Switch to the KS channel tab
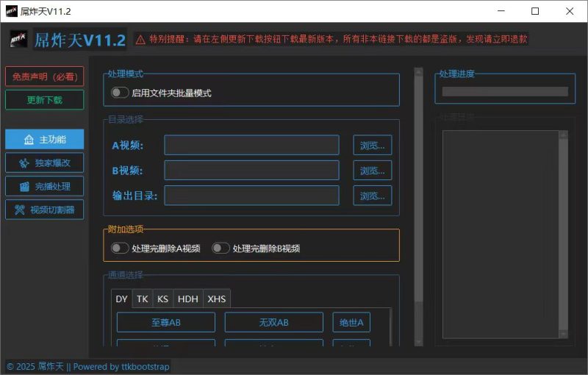 coord(162,299)
